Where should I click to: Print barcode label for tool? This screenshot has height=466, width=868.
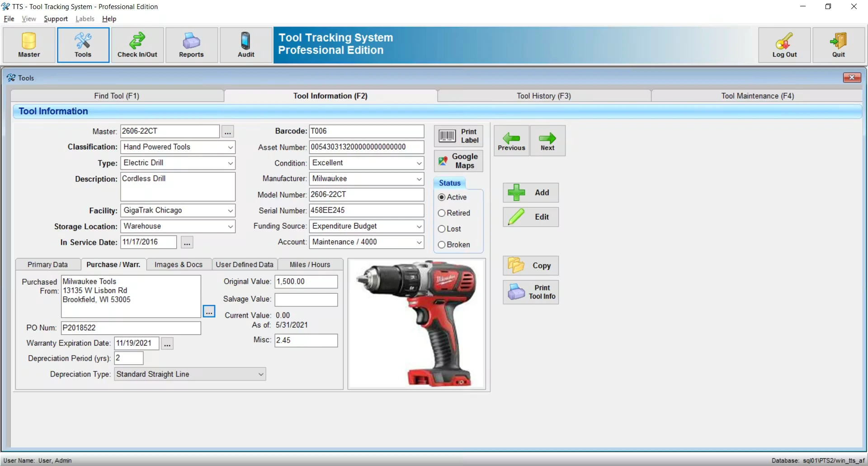(x=458, y=136)
